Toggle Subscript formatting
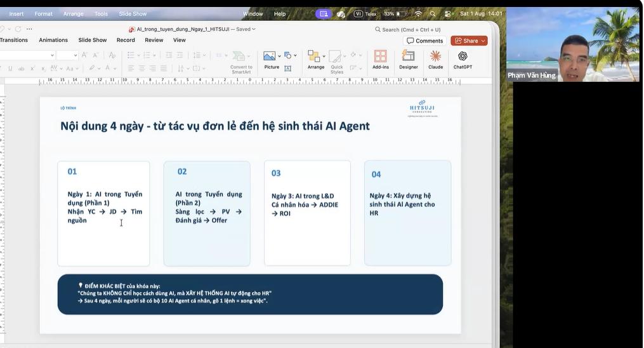The image size is (644, 348). [x=43, y=69]
